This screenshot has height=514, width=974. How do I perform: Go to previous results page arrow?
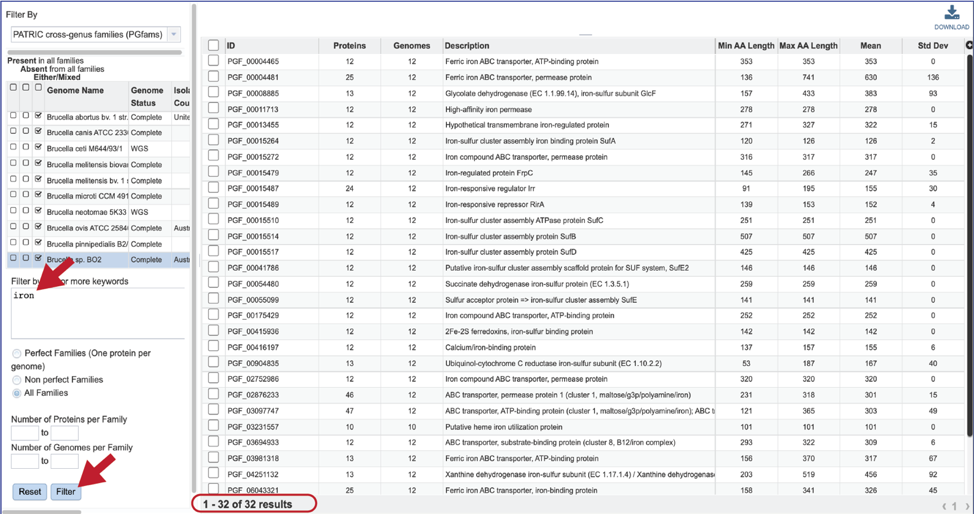click(x=945, y=506)
